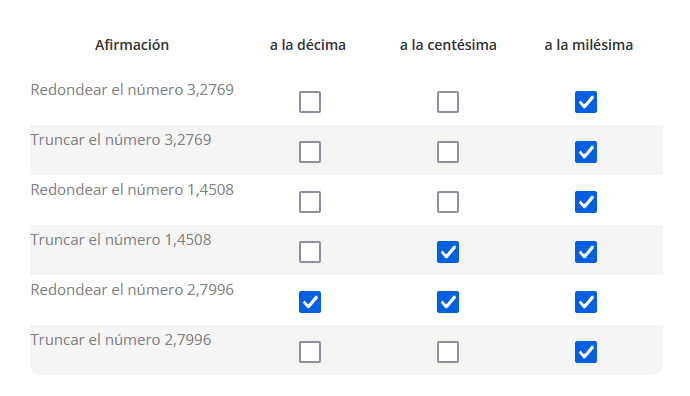
Task: Click the 'Redondear el número 2,7996' row label
Action: [x=132, y=290]
